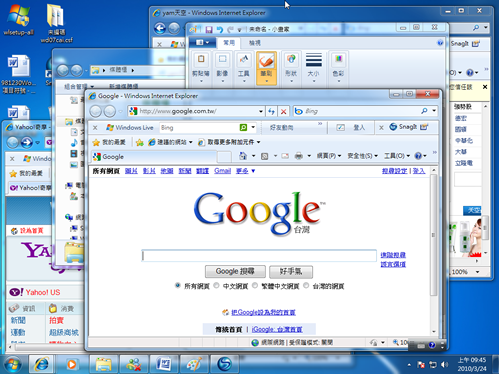Select the Chinese webpages radio button
499x374 pixels.
pyautogui.click(x=216, y=286)
